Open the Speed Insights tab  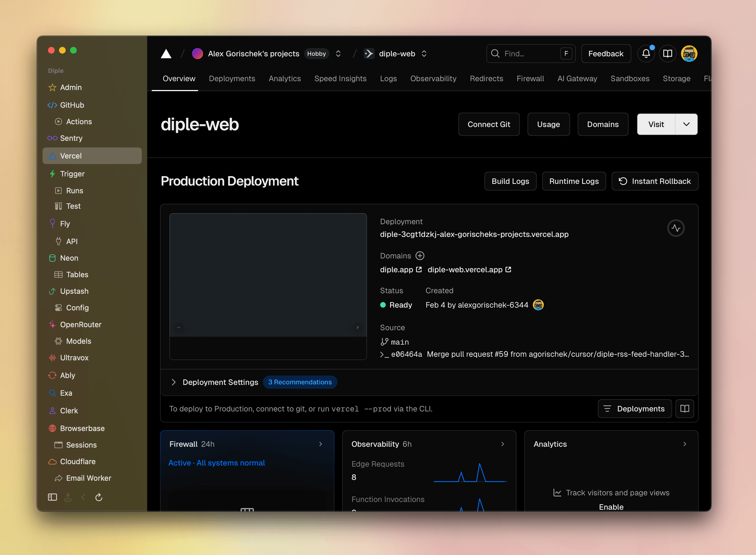coord(340,79)
